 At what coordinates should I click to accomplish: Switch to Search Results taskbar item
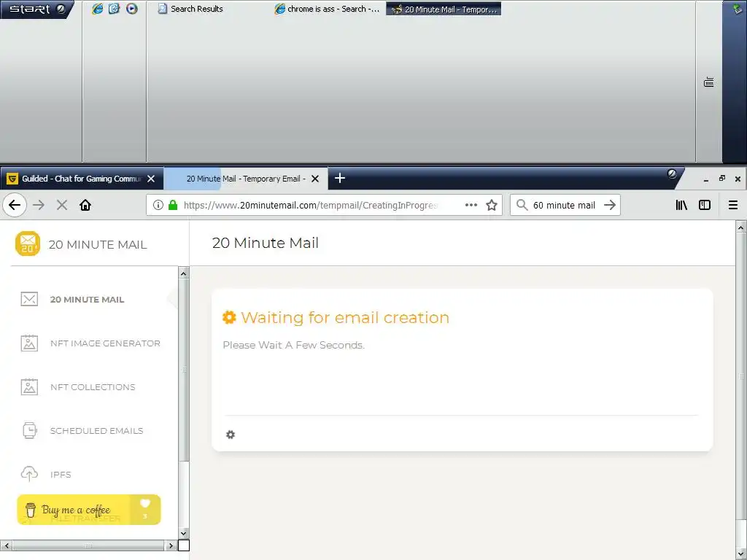pyautogui.click(x=190, y=9)
